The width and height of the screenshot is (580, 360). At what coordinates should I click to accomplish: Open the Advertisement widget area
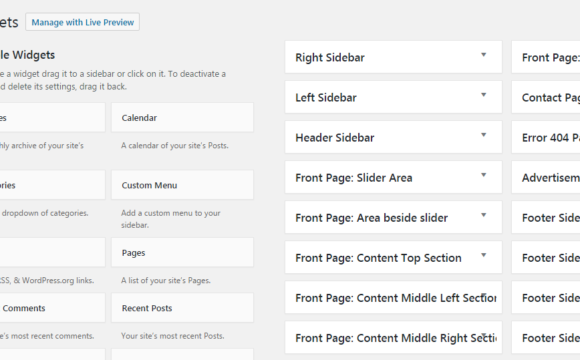point(546,177)
